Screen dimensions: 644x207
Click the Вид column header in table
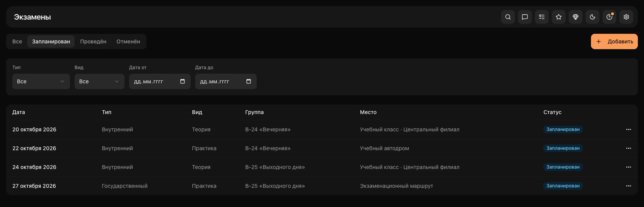(197, 112)
